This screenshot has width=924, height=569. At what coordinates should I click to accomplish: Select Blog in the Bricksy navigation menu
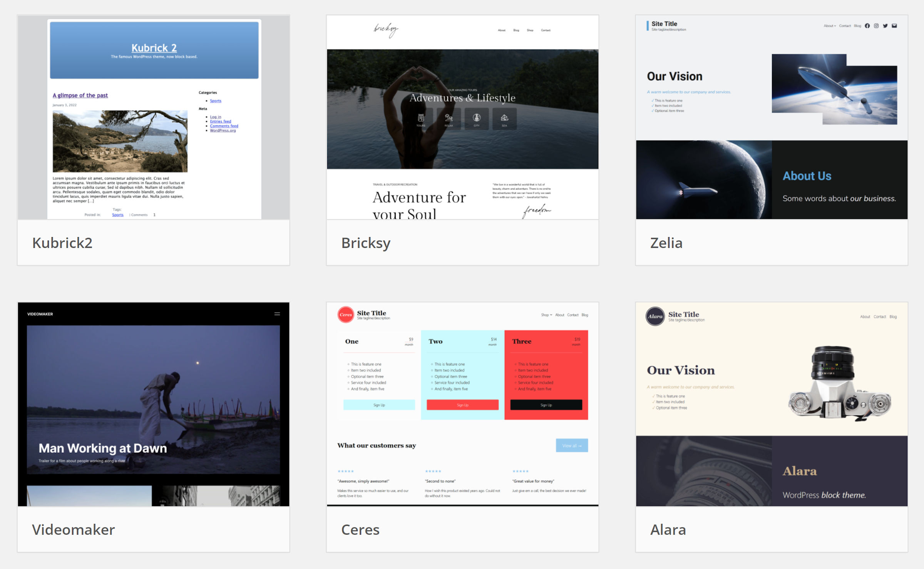[516, 30]
